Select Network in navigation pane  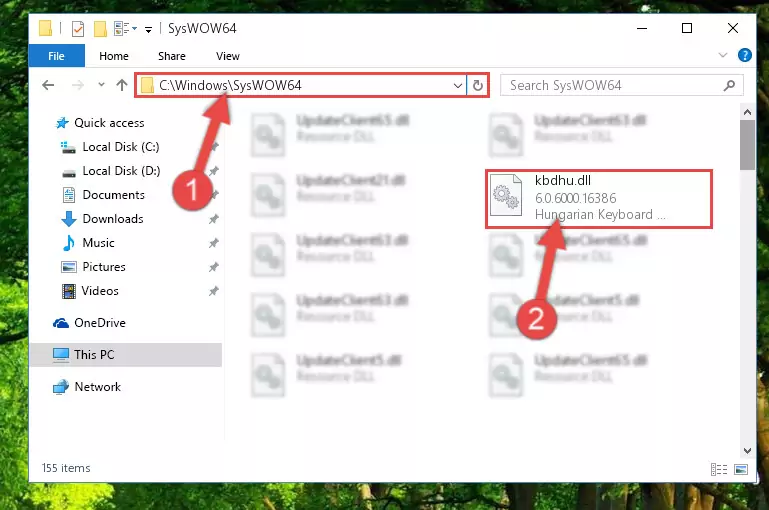(x=97, y=386)
